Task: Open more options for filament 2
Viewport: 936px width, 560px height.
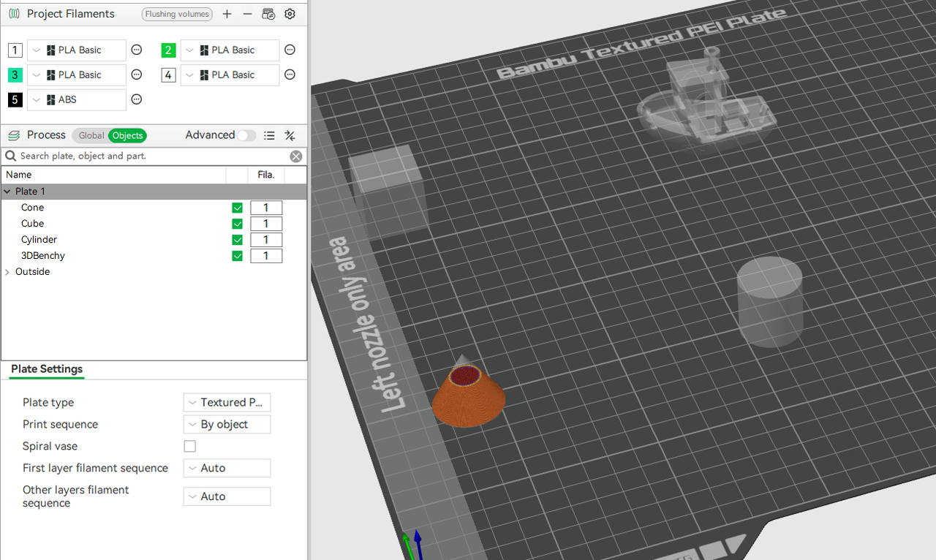Action: click(x=290, y=50)
